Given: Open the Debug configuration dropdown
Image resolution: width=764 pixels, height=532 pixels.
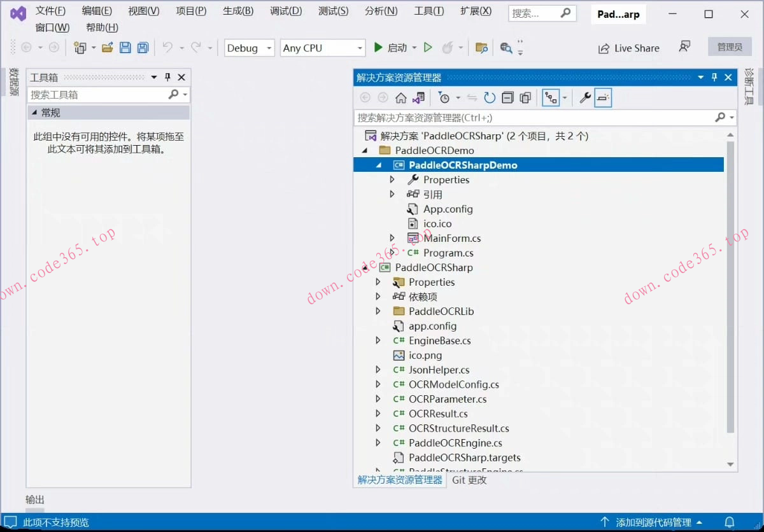Looking at the screenshot, I should (250, 48).
